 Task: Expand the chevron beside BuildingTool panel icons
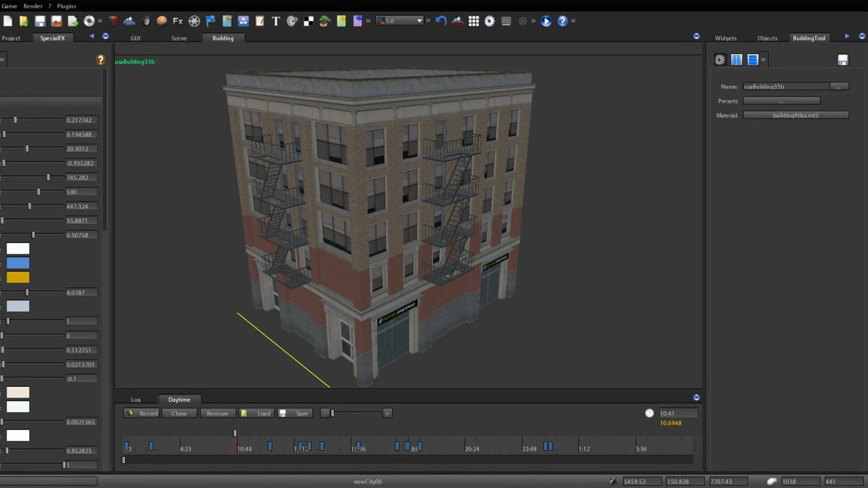(763, 59)
